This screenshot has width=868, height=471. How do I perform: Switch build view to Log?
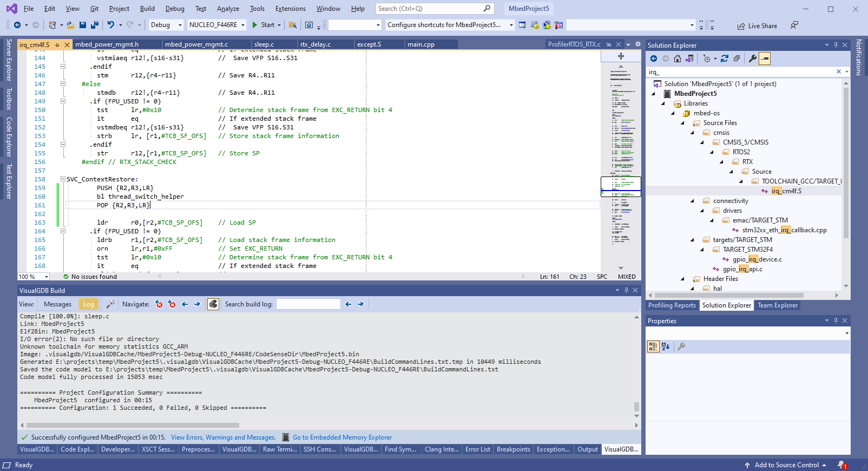click(x=89, y=304)
